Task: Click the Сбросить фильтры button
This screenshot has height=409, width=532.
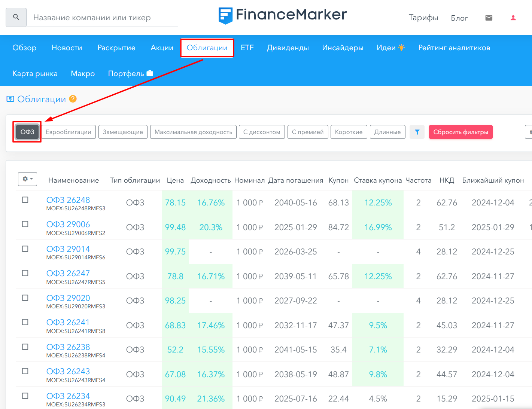Action: point(460,132)
